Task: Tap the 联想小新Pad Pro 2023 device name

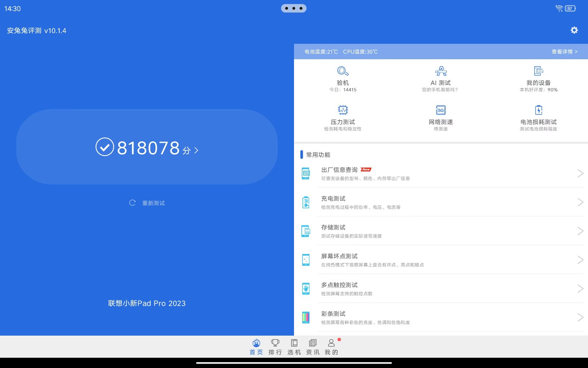Action: 147,303
